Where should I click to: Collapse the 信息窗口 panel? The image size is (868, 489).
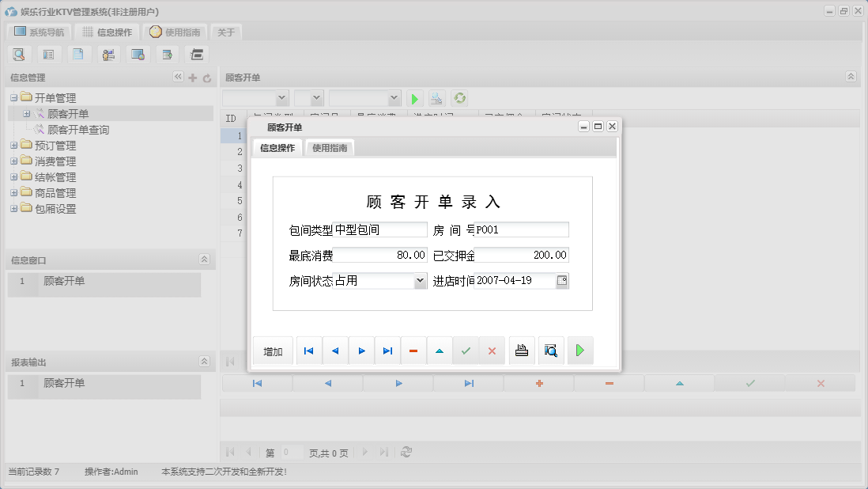(204, 259)
